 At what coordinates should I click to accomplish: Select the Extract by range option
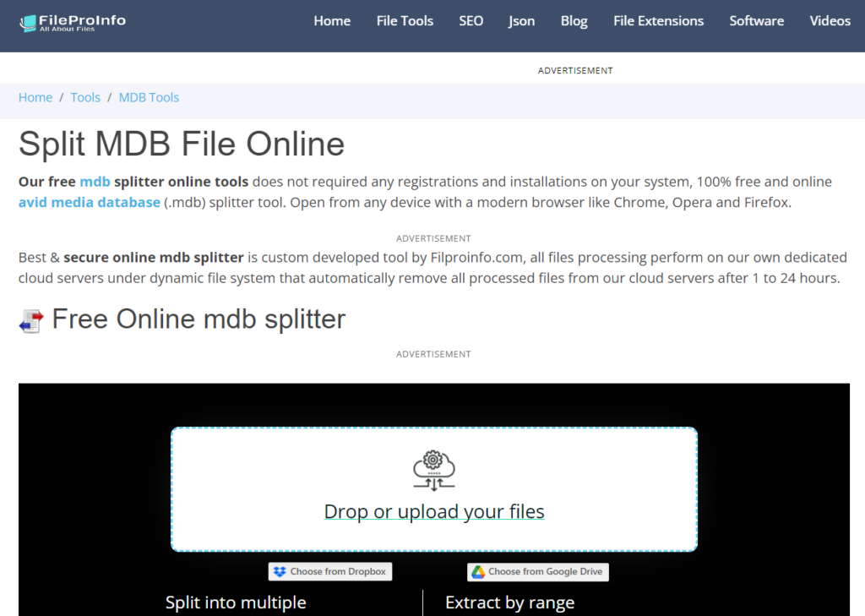coord(509,602)
